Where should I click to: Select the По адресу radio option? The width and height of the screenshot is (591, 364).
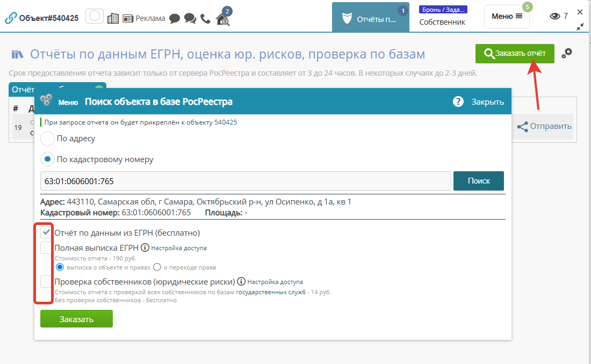(48, 139)
